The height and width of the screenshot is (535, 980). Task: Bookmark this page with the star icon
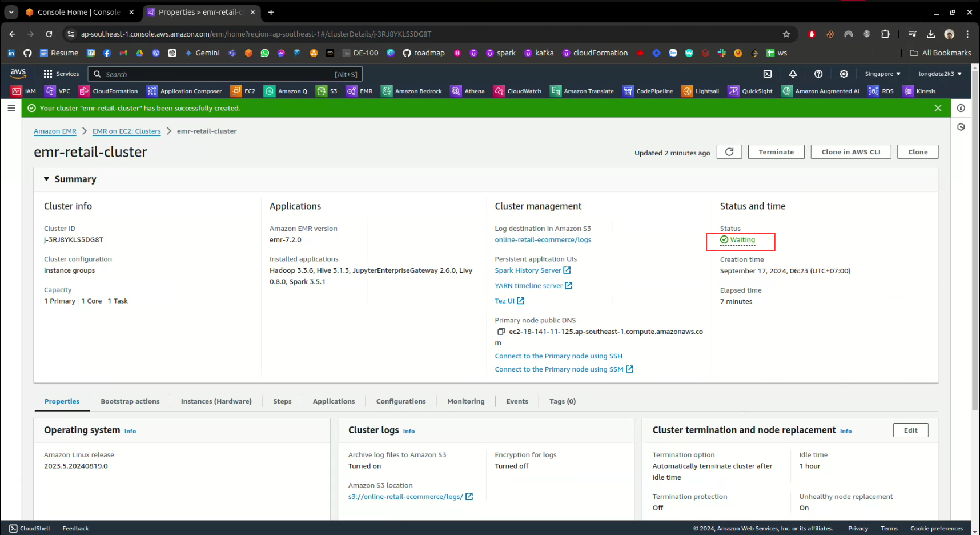point(786,34)
